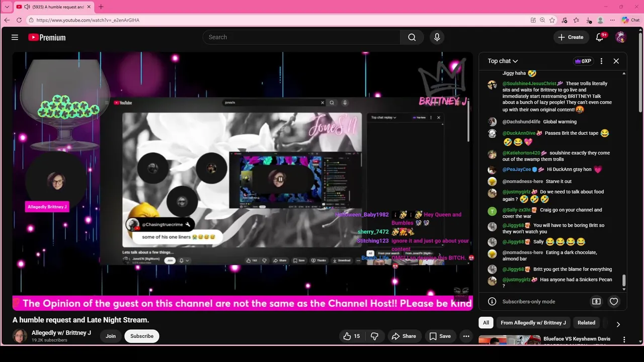Screen dimensions: 644x362
Task: Add this page to favorites with star
Action: pos(552,20)
